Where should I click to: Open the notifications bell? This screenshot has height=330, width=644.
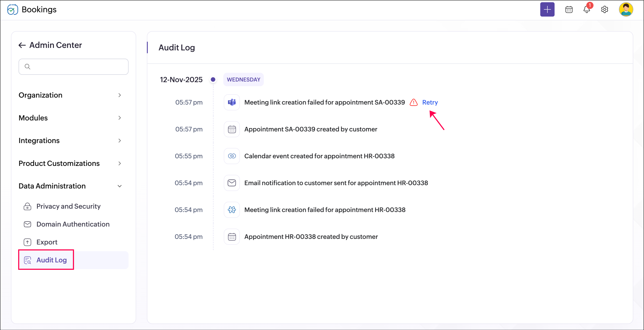point(587,9)
